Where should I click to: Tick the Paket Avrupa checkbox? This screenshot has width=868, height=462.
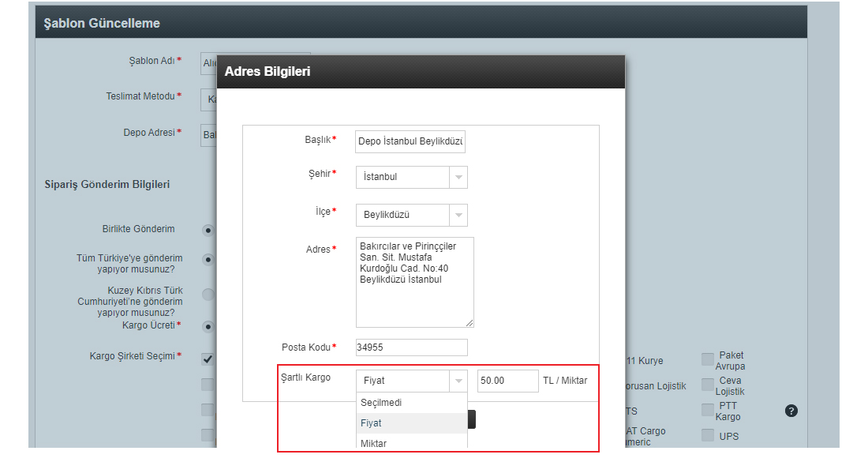pyautogui.click(x=707, y=360)
